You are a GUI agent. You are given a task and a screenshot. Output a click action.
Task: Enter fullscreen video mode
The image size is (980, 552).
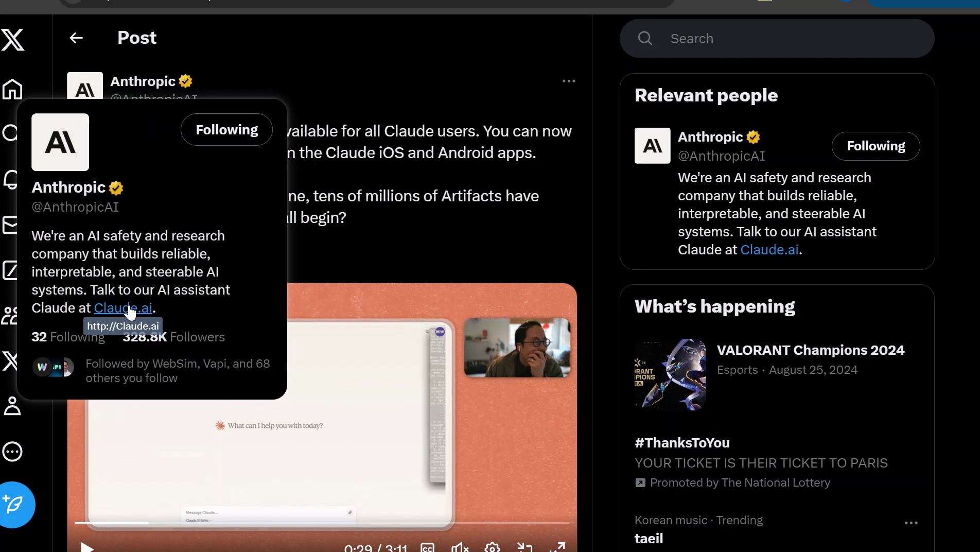[x=557, y=547]
